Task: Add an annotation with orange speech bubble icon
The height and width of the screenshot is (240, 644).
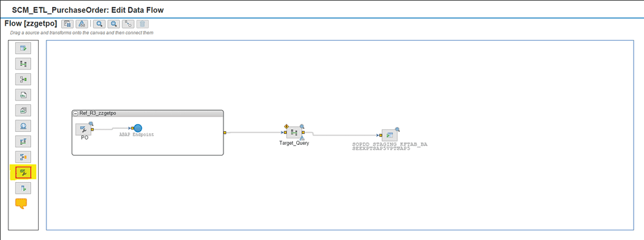Action: pos(21,203)
